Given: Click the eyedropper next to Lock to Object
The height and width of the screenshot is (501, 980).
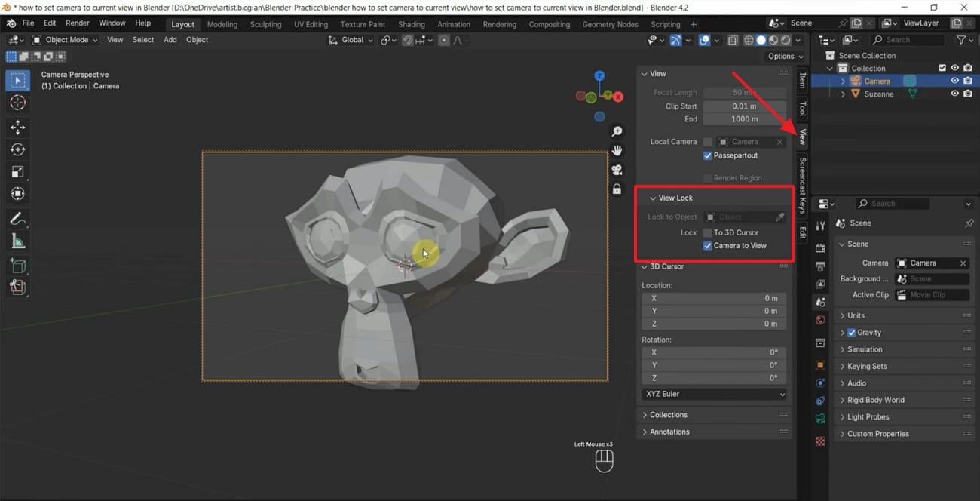Looking at the screenshot, I should point(780,217).
